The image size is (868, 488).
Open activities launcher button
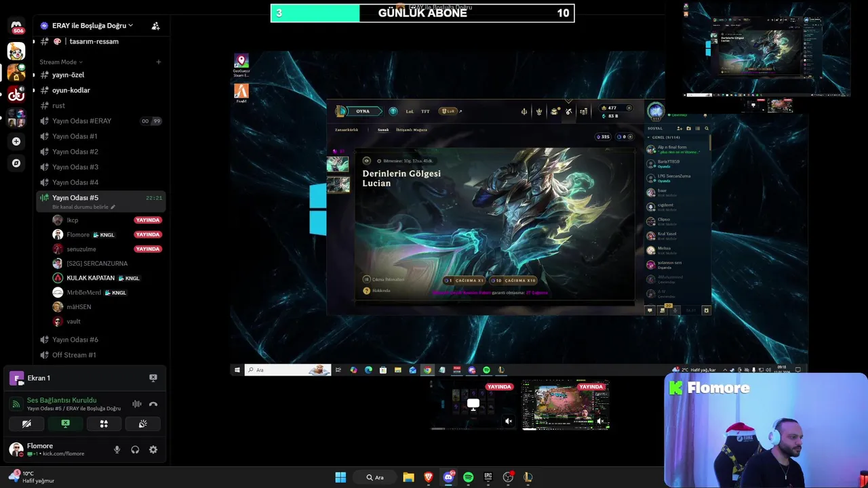click(104, 424)
